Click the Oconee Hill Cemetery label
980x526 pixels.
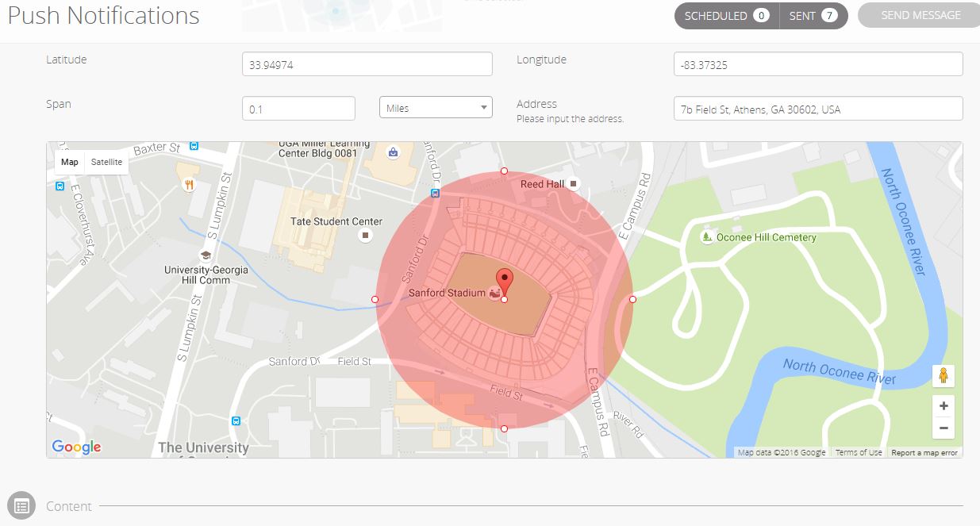coord(767,237)
